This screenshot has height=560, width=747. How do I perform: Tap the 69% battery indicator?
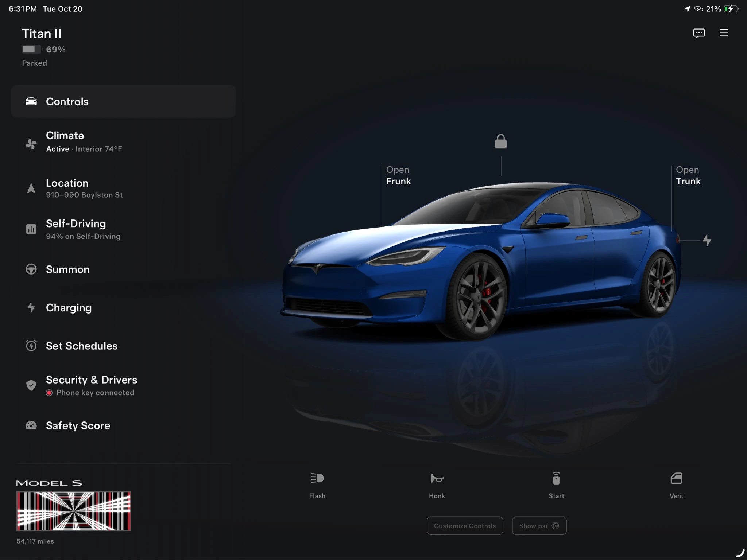(44, 49)
